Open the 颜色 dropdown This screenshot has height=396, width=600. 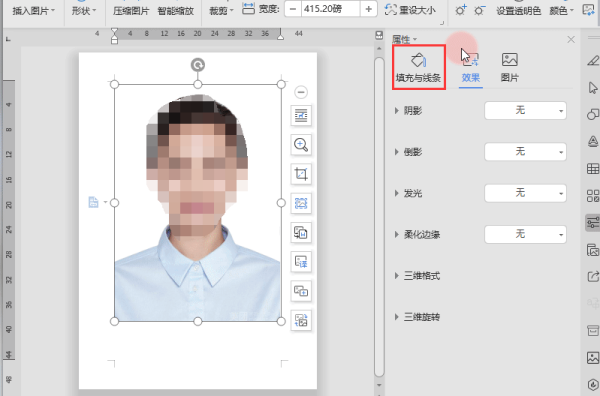tap(561, 11)
